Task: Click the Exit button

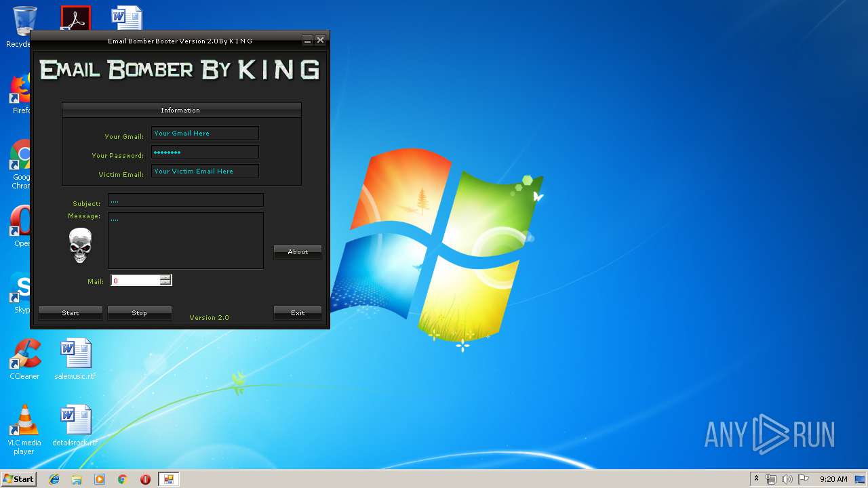Action: (298, 313)
